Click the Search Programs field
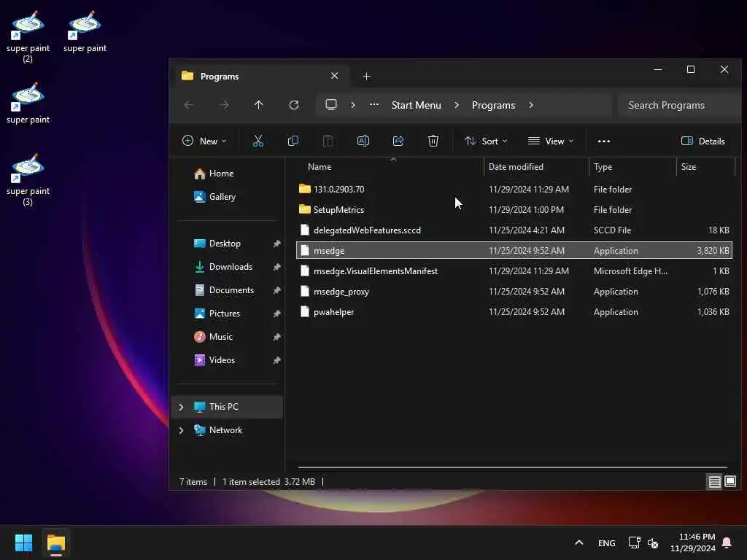 coord(679,105)
